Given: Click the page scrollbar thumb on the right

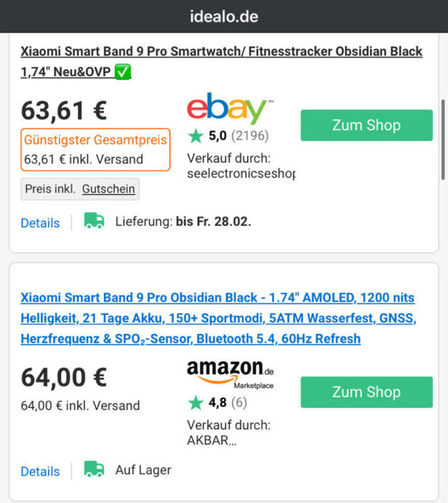Looking at the screenshot, I should click(x=443, y=140).
